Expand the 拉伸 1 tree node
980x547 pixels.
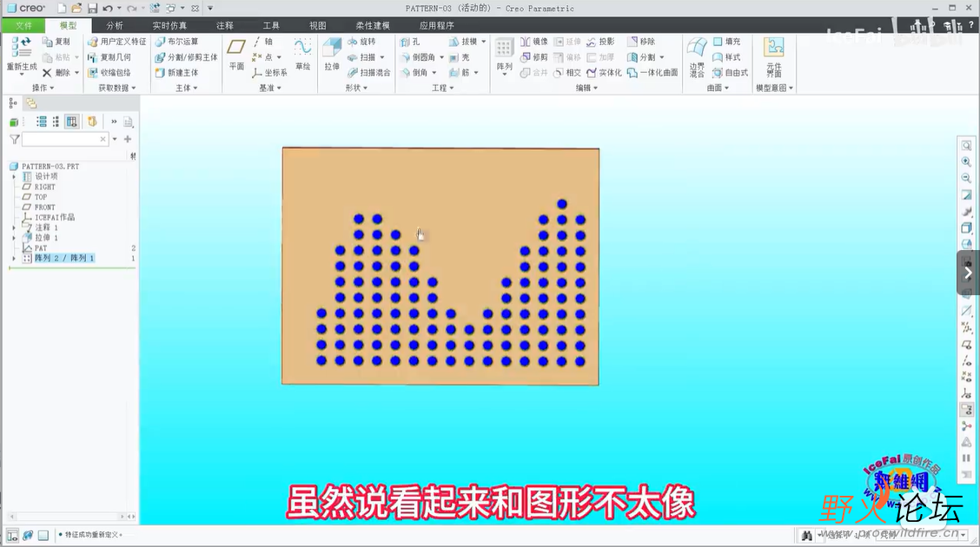point(14,238)
